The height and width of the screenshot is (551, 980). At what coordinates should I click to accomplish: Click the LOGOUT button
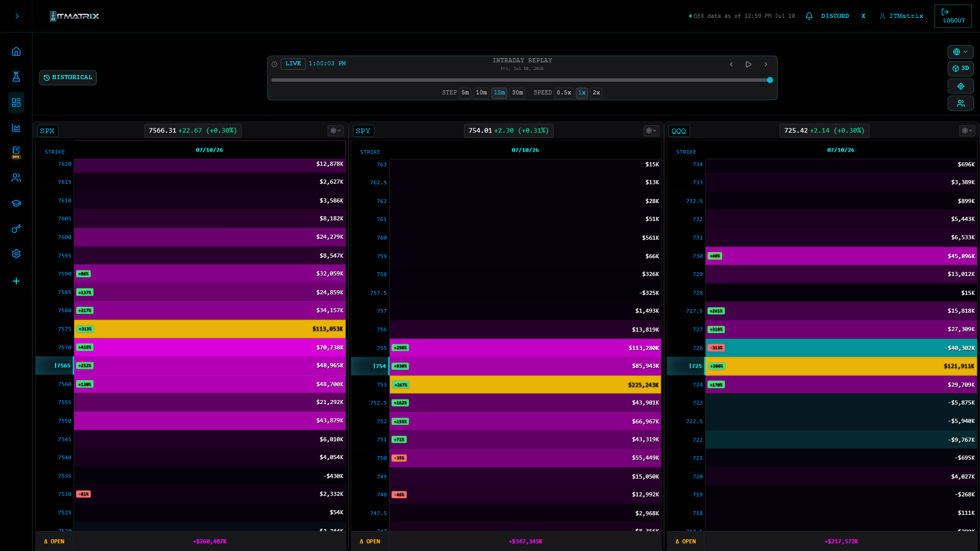pyautogui.click(x=953, y=16)
